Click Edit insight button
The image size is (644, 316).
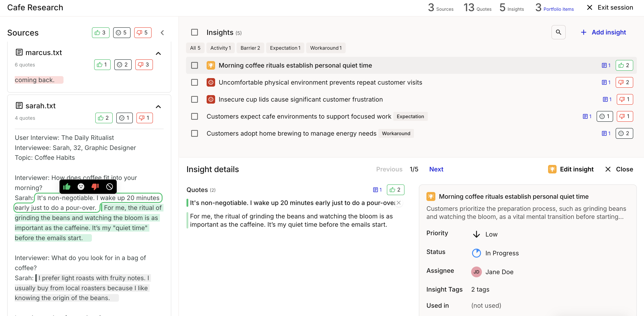pos(571,169)
